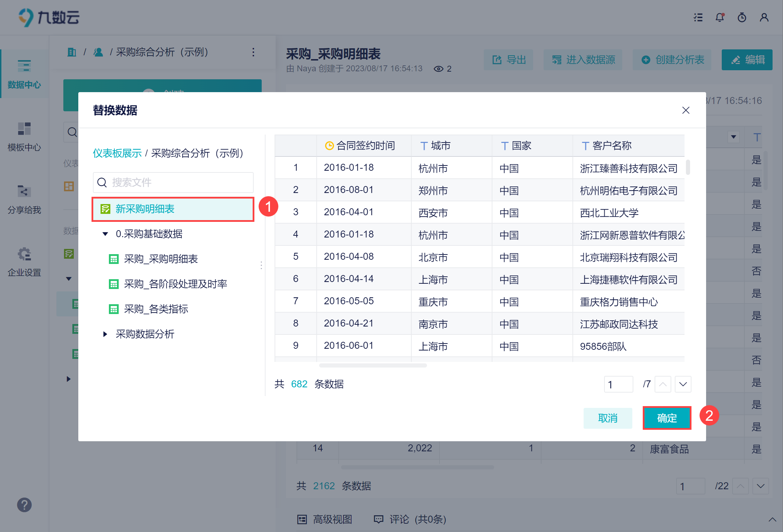
Task: Collapse the 0.采购基础数据 folder
Action: click(x=105, y=234)
